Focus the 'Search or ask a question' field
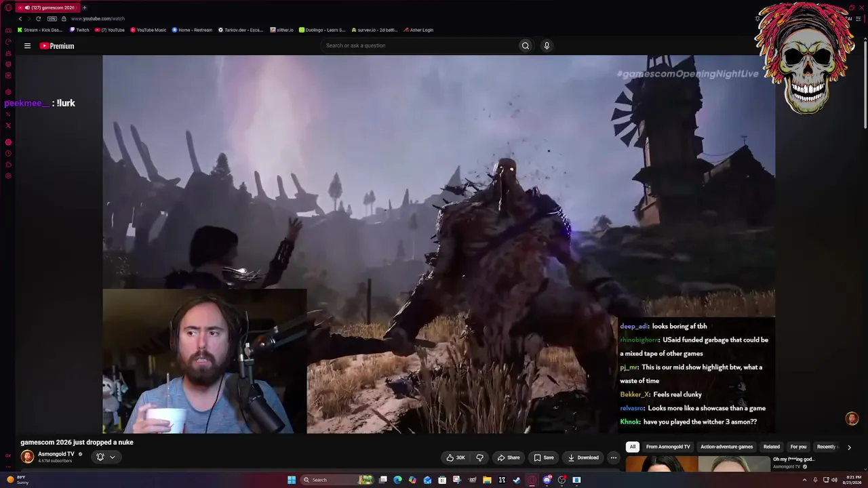This screenshot has height=488, width=868. [x=419, y=45]
